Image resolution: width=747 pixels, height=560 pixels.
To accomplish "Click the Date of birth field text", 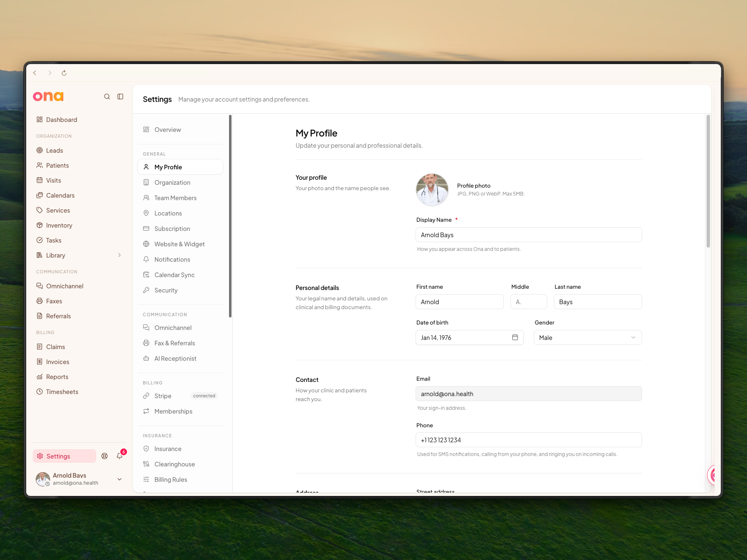I will click(436, 338).
